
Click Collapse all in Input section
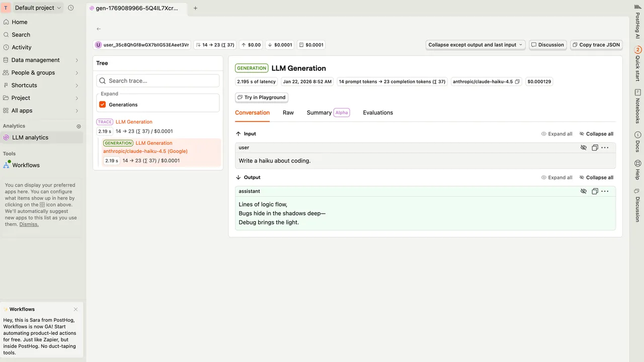pyautogui.click(x=596, y=134)
